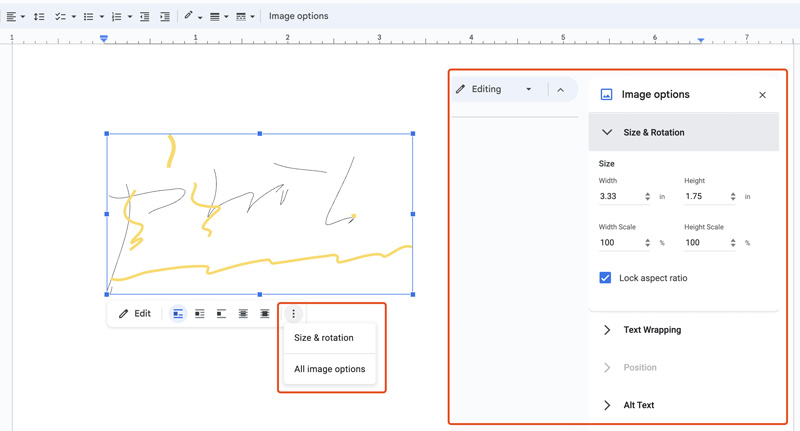Collapse the Size & Rotation section
800x431 pixels.
[607, 132]
